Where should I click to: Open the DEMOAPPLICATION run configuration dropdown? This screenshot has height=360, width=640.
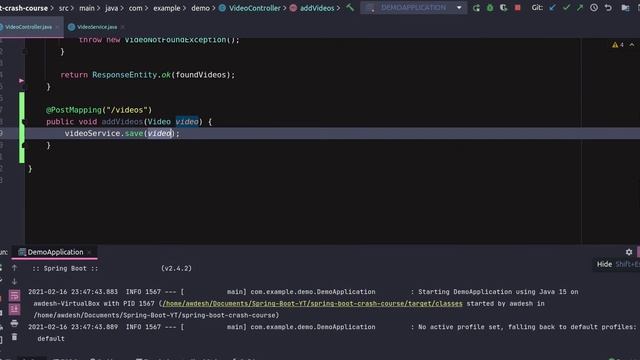[414, 8]
